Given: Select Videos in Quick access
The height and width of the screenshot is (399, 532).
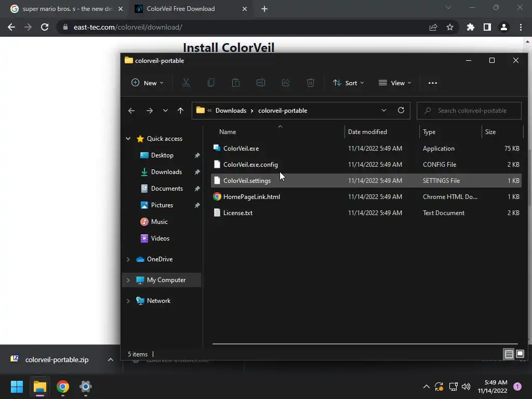Looking at the screenshot, I should (160, 238).
